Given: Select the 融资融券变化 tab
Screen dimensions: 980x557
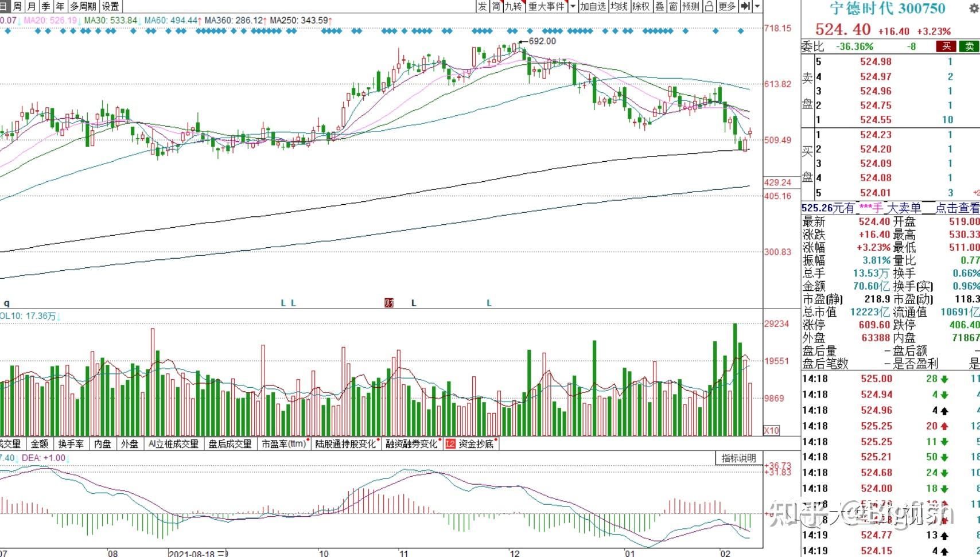Looking at the screenshot, I should [411, 443].
